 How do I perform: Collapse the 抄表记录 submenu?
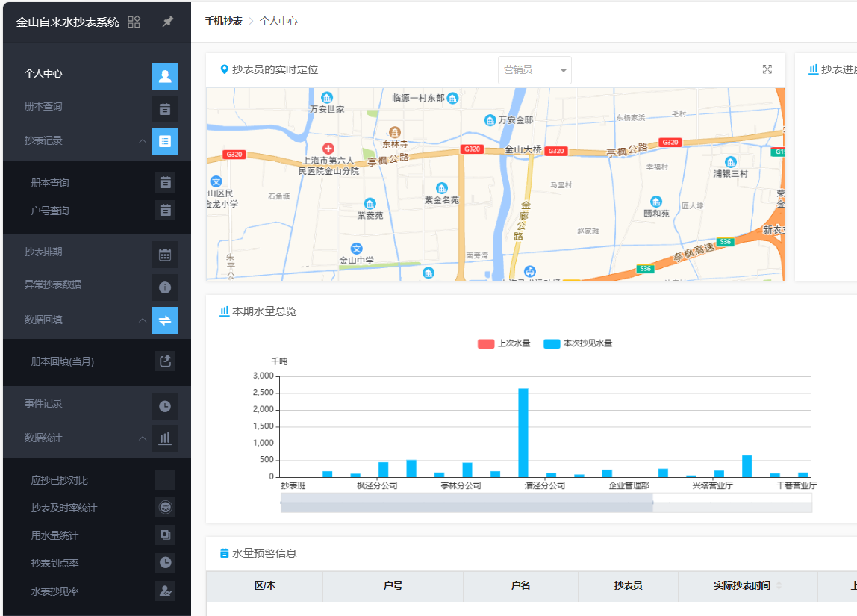point(142,140)
